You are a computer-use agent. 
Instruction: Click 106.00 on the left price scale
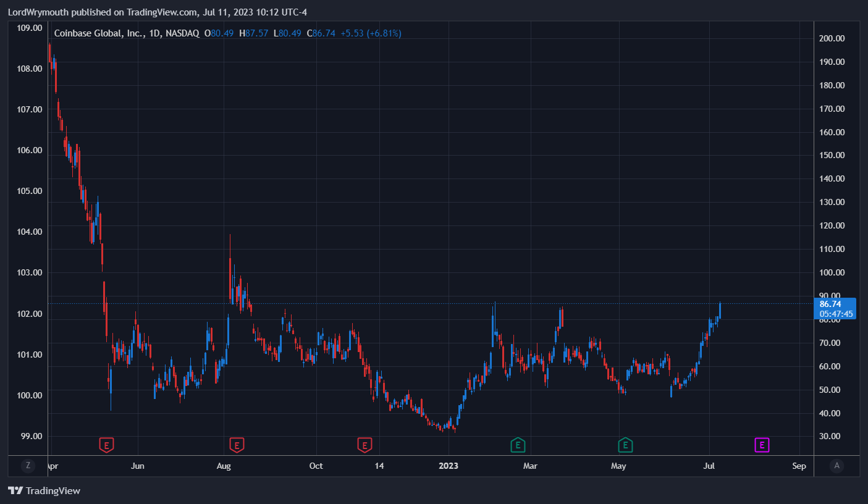[31, 150]
